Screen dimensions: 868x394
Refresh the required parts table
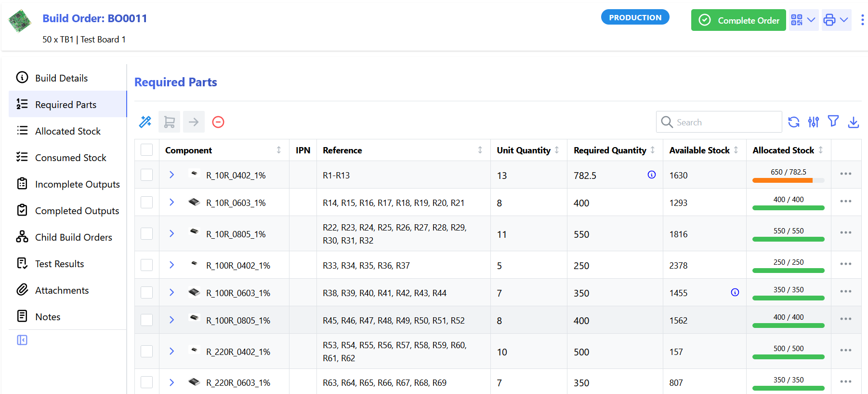click(x=794, y=122)
